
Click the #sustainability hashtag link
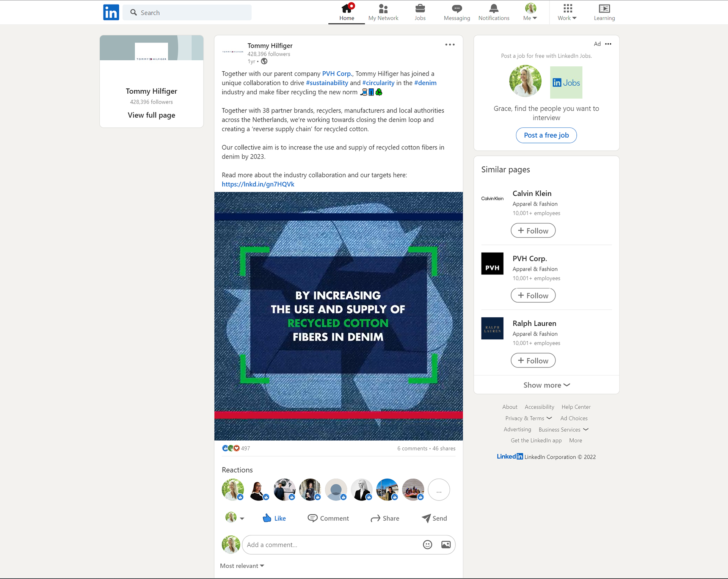[x=327, y=83]
